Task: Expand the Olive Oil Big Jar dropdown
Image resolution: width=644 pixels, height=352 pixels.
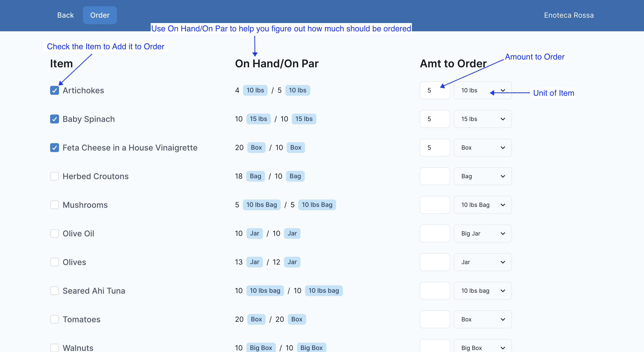Action: 482,233
